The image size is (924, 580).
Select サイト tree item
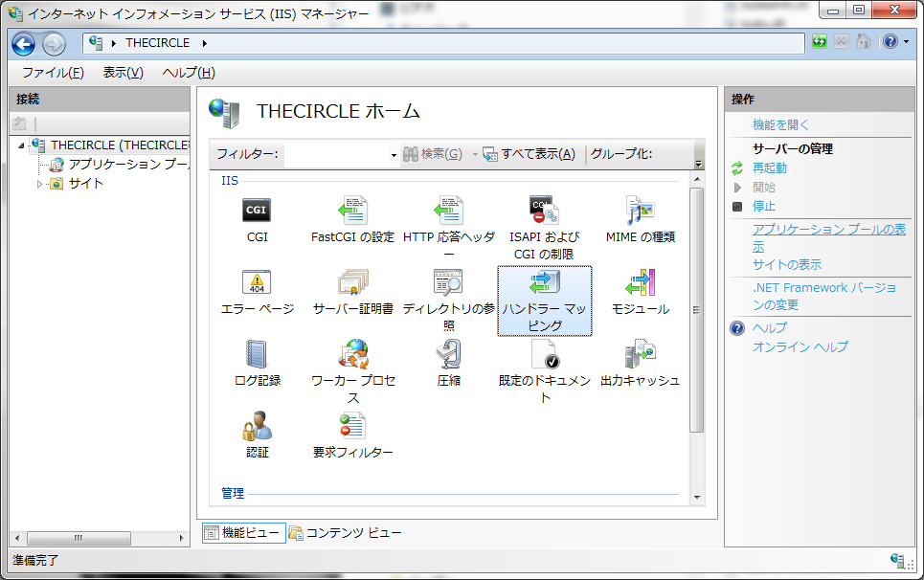point(86,184)
